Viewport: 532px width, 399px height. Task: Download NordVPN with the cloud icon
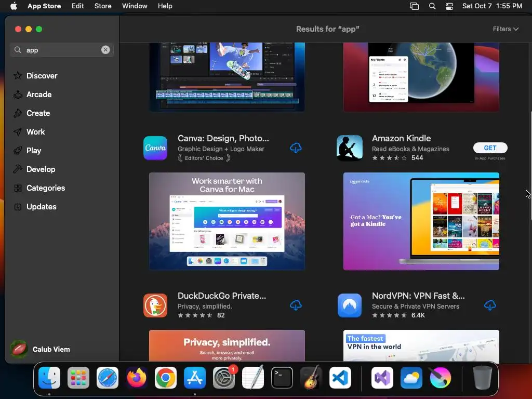tap(490, 305)
